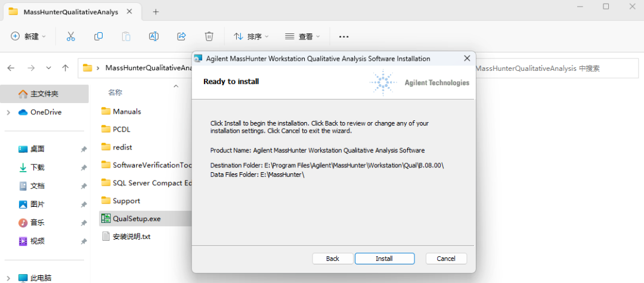This screenshot has height=283, width=644.
Task: Click the pin icon next to 图片
Action: pos(84,205)
